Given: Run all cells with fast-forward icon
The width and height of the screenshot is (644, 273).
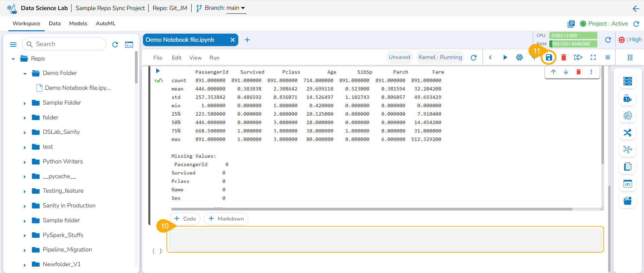Looking at the screenshot, I should pyautogui.click(x=578, y=57).
